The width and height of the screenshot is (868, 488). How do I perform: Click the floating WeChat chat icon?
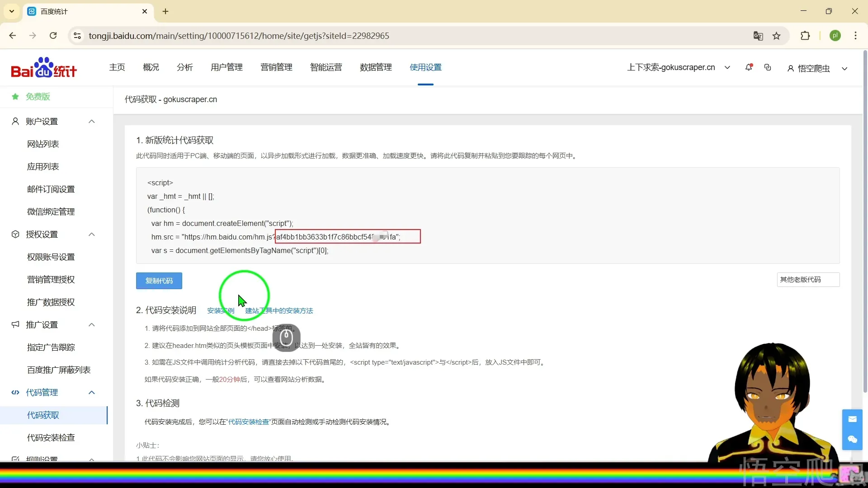click(x=852, y=439)
